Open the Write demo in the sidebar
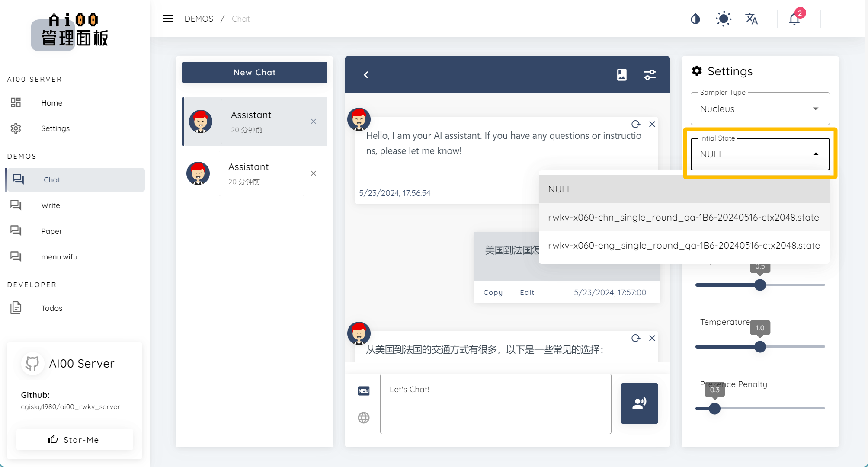This screenshot has width=868, height=467. coord(51,205)
